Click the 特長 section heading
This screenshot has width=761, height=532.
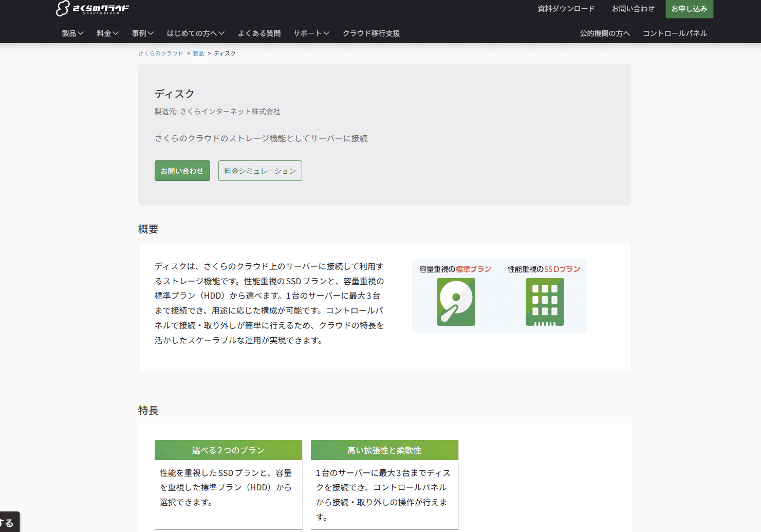(148, 411)
